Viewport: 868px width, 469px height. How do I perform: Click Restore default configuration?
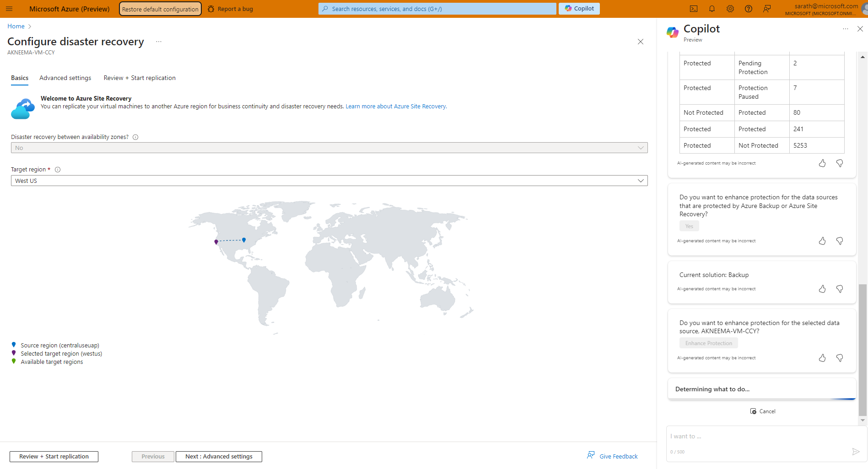[160, 9]
